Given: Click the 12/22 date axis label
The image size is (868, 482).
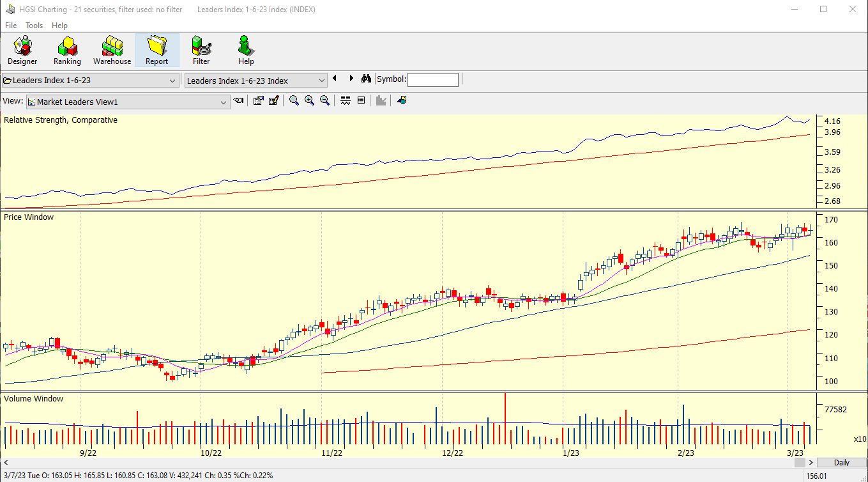Looking at the screenshot, I should coord(452,453).
